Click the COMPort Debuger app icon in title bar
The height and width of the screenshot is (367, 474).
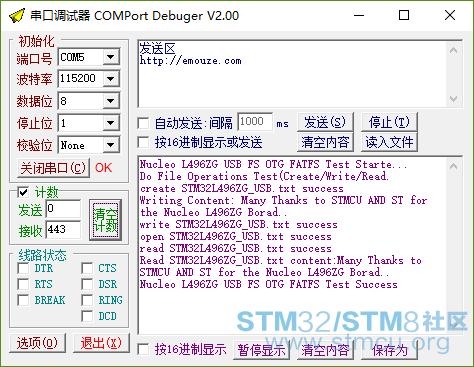point(17,15)
